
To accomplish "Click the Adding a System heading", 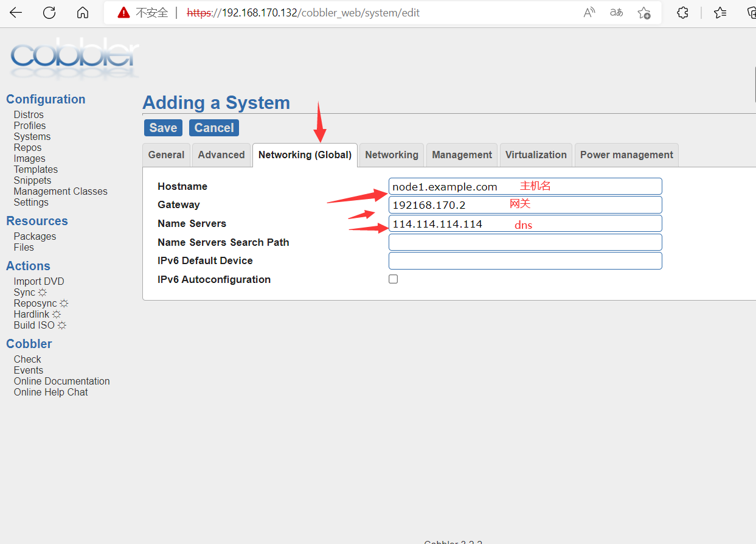I will (x=216, y=103).
